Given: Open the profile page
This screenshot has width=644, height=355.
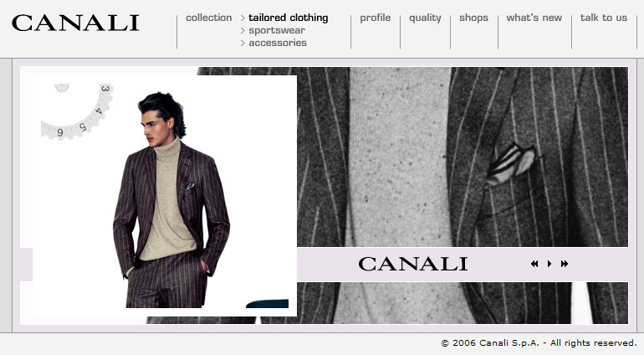Looking at the screenshot, I should tap(376, 18).
